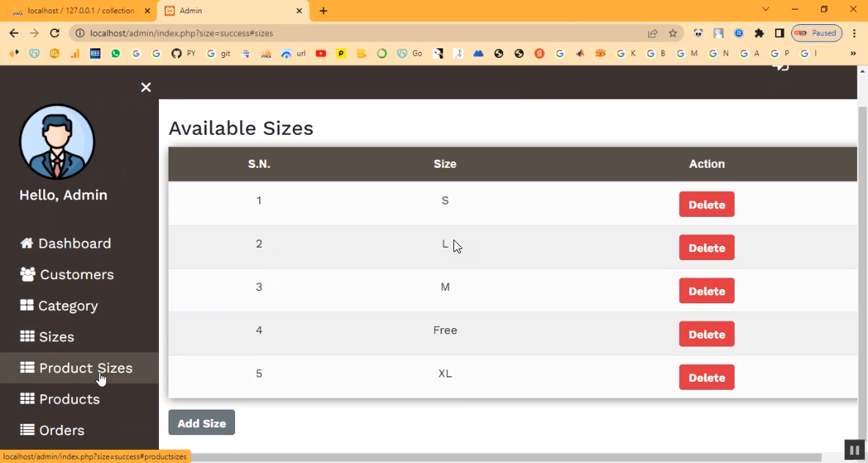The width and height of the screenshot is (868, 463).
Task: Reload the page with the refresh icon
Action: pyautogui.click(x=54, y=33)
